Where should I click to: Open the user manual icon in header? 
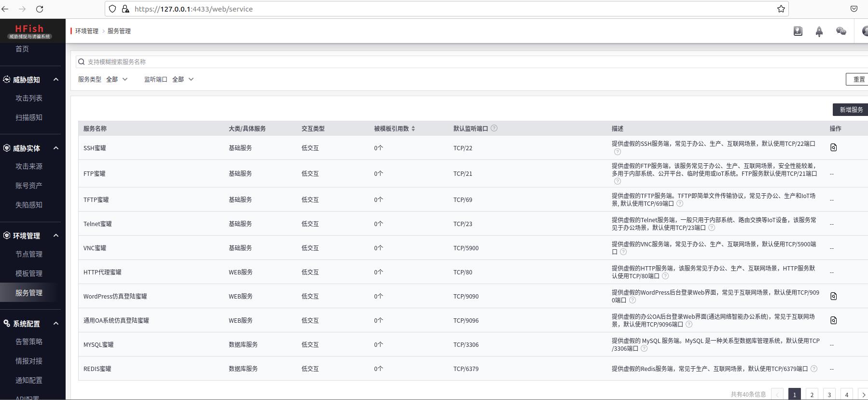coord(798,31)
